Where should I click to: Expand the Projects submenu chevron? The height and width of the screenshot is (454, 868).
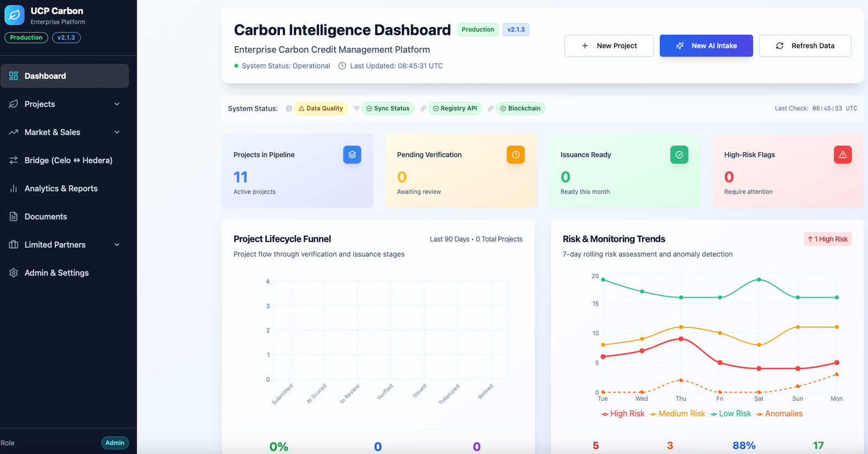point(117,104)
